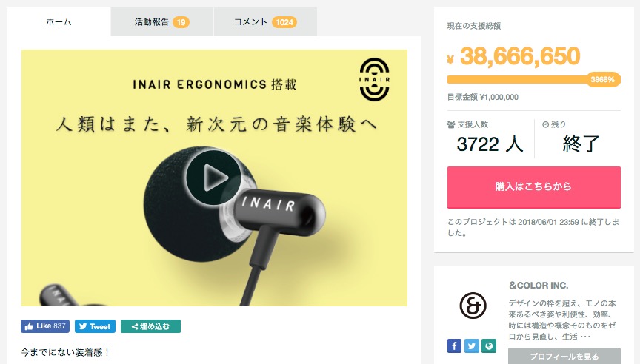
Task: Click the &COLOR ampersand logo avatar
Action: click(473, 306)
